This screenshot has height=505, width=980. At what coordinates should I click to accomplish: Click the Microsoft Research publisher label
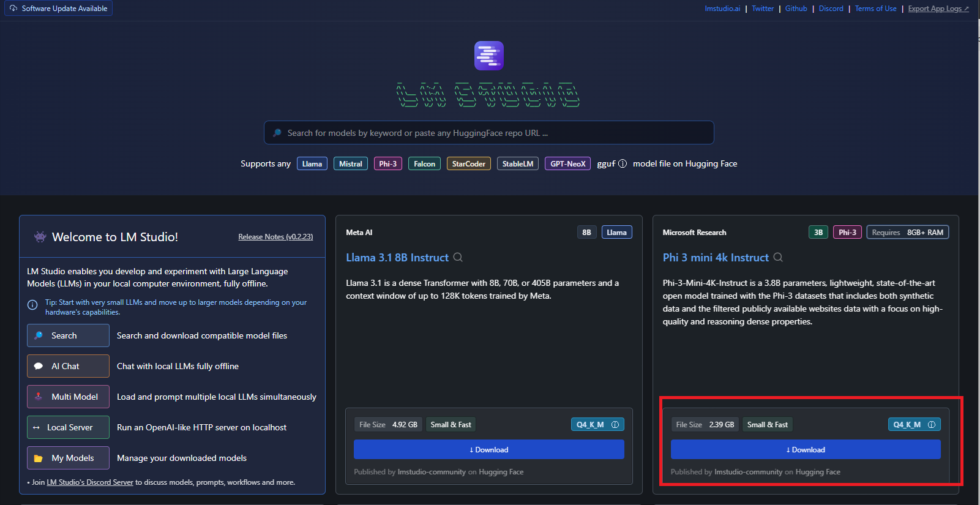tap(694, 232)
